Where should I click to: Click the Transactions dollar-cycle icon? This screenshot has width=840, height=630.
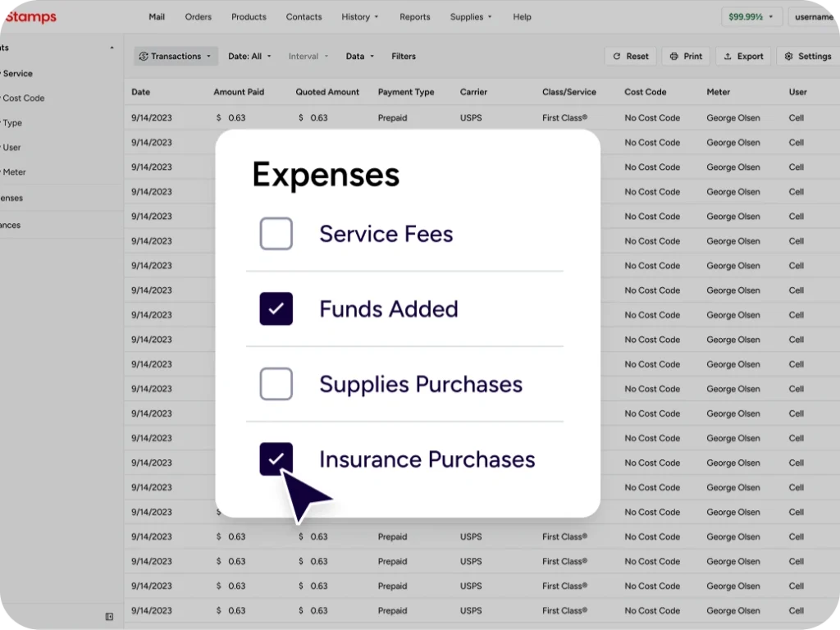pos(144,57)
